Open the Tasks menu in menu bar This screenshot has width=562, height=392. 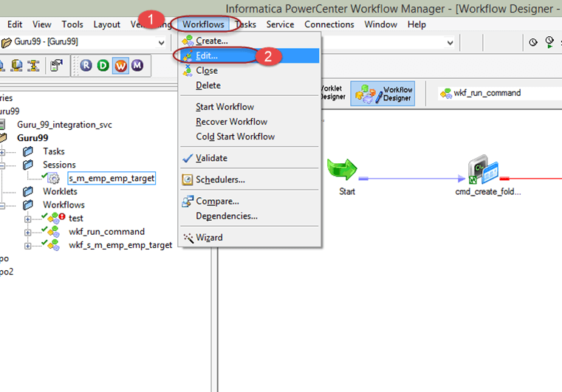pyautogui.click(x=245, y=24)
